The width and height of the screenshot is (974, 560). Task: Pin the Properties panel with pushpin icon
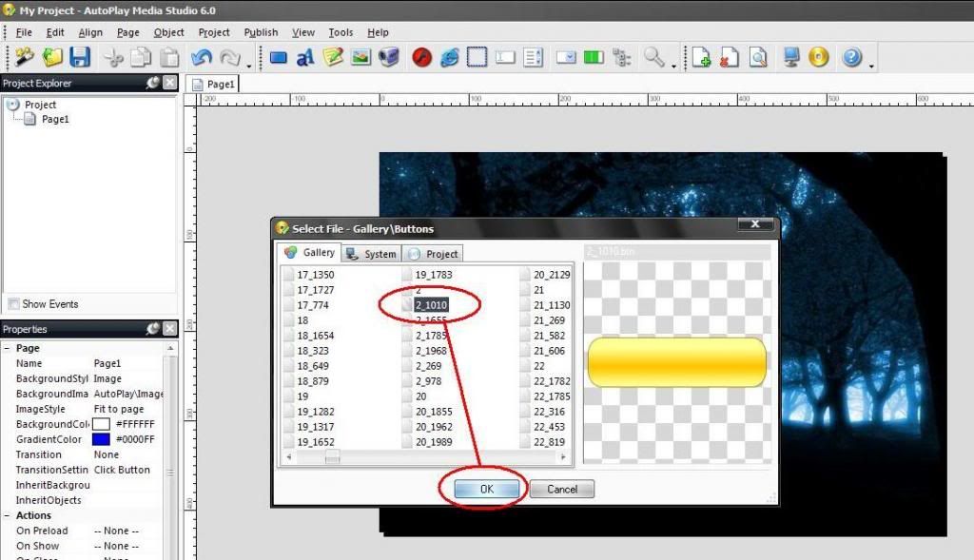152,329
